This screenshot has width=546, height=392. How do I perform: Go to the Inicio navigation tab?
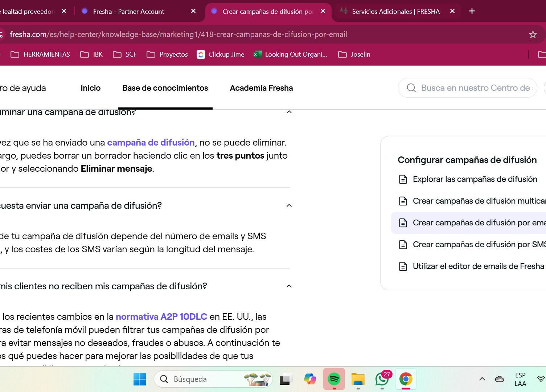point(90,88)
